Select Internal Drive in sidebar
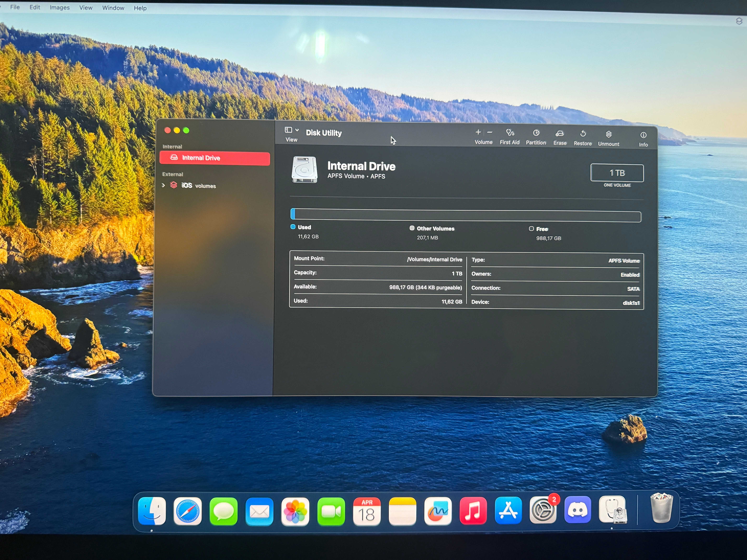Viewport: 747px width, 560px height. coord(215,158)
